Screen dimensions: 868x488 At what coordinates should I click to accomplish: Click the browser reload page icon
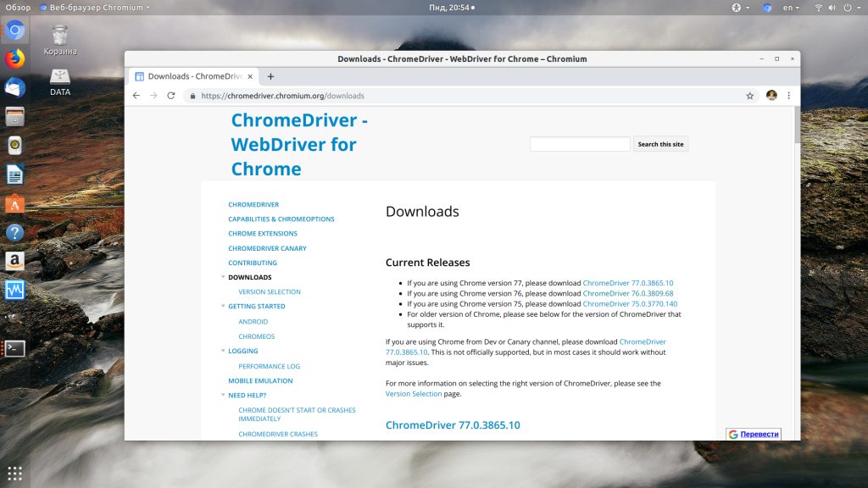pos(171,96)
